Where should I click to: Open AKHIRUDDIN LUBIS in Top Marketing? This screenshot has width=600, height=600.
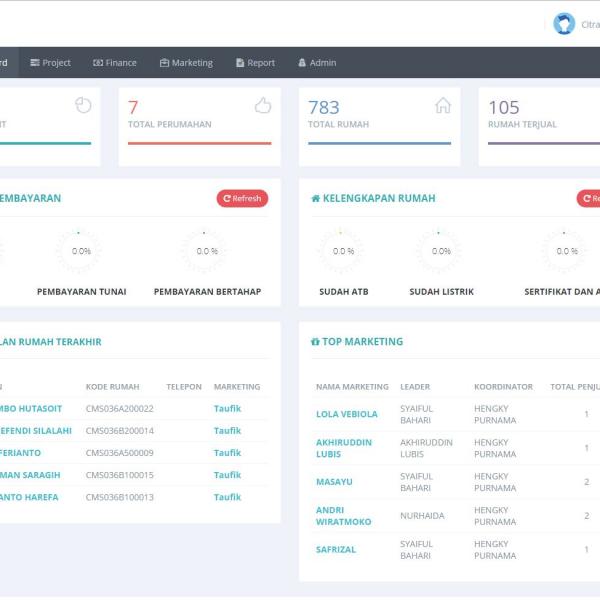pos(344,448)
